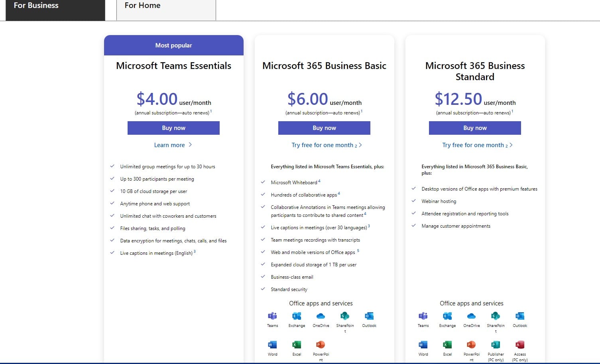This screenshot has height=364, width=600.
Task: Click the 'Microsoft Whiteboard' feature
Action: (x=294, y=183)
